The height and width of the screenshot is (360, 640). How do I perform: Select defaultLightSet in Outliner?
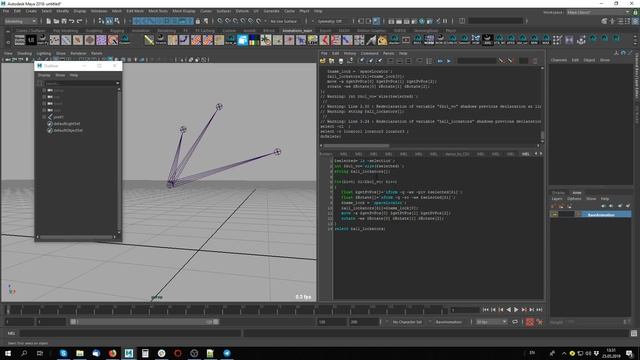67,124
